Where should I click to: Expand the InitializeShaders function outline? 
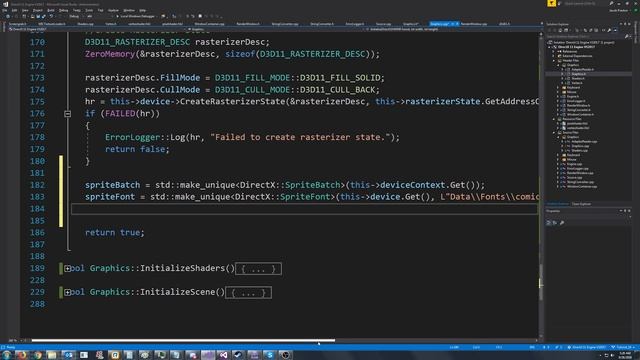click(67, 269)
